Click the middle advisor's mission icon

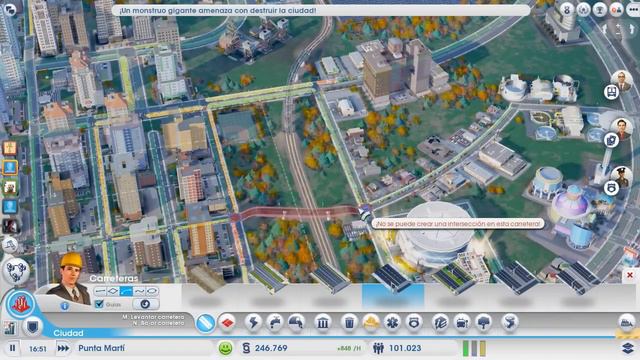pos(611,140)
